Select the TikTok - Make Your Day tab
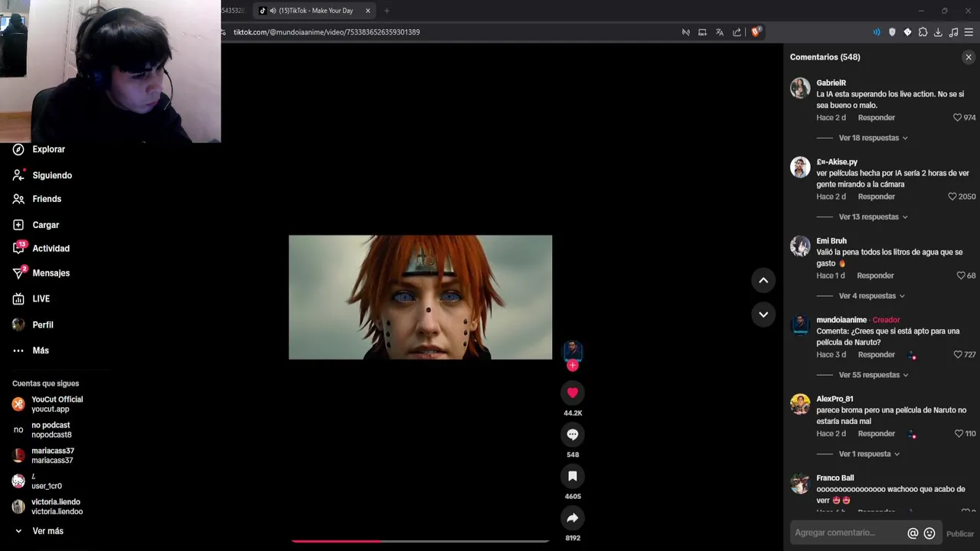 coord(315,11)
